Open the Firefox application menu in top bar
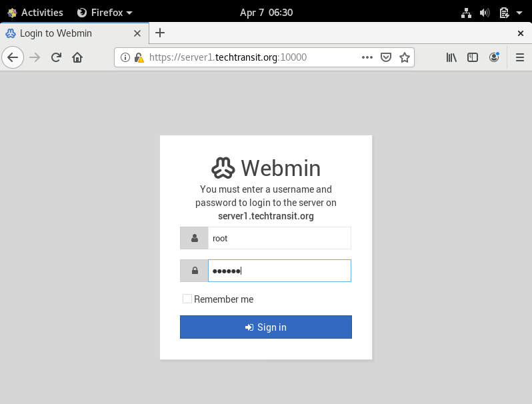Screen dimensions: 532x404 (x=105, y=13)
